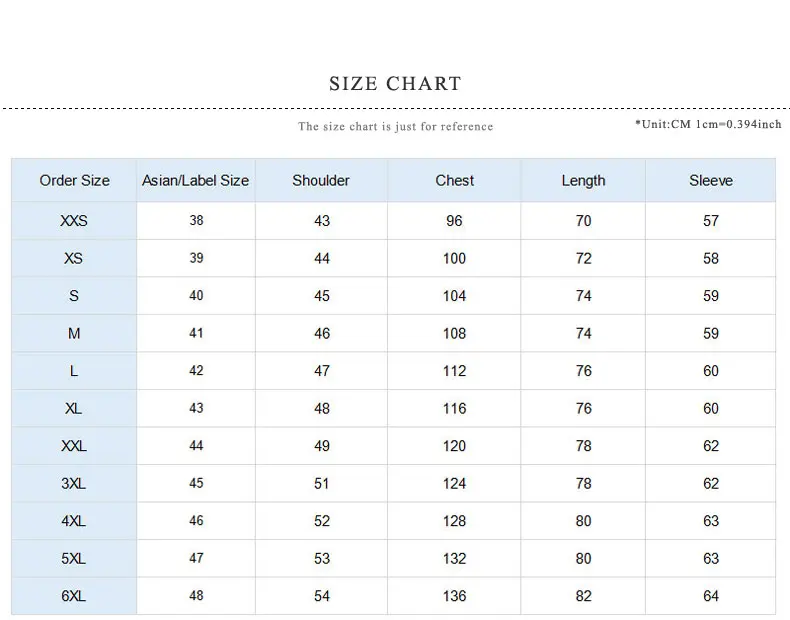Viewport: 790px width, 620px height.
Task: Click the '*Unit:CM 1cm=0.394inch' note
Action: tap(708, 124)
